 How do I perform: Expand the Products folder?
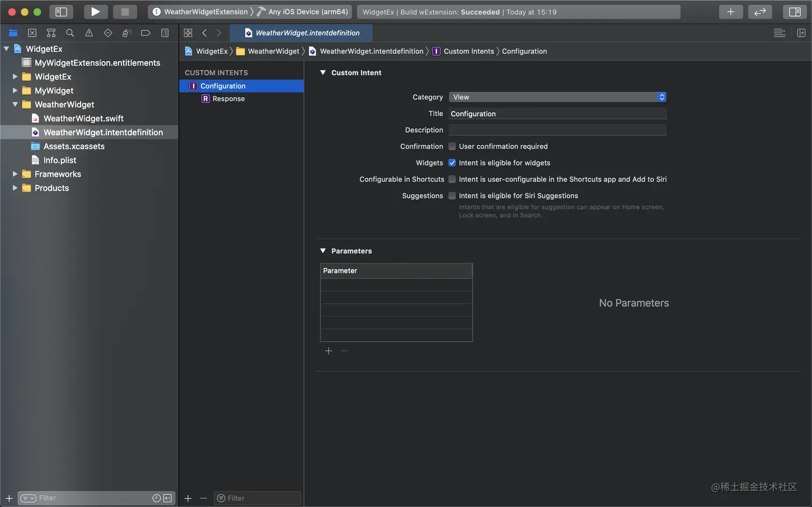click(15, 188)
